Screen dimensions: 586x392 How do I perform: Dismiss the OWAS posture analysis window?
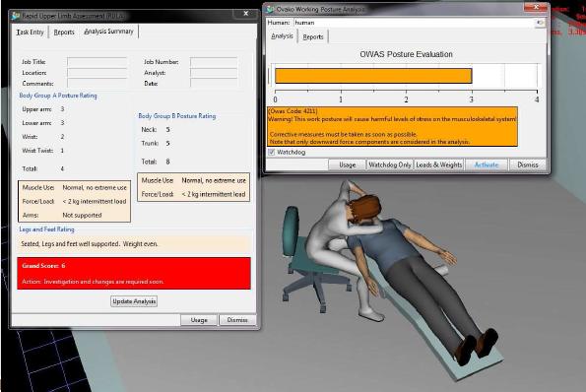pyautogui.click(x=527, y=164)
